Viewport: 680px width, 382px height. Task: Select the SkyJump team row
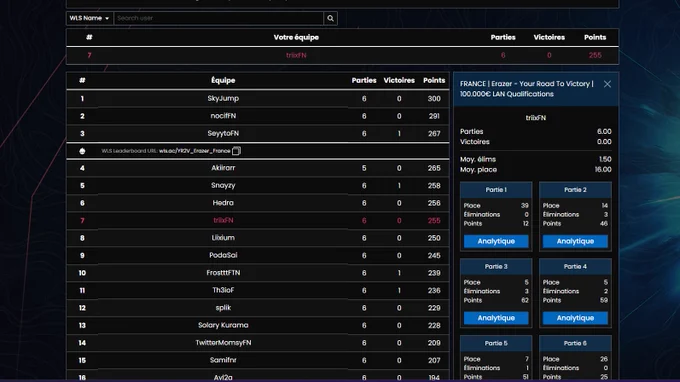(258, 98)
